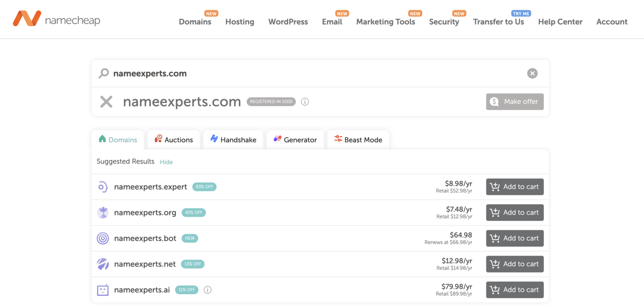Hide the Suggested Results section
The width and height of the screenshot is (644, 306).
pyautogui.click(x=166, y=162)
